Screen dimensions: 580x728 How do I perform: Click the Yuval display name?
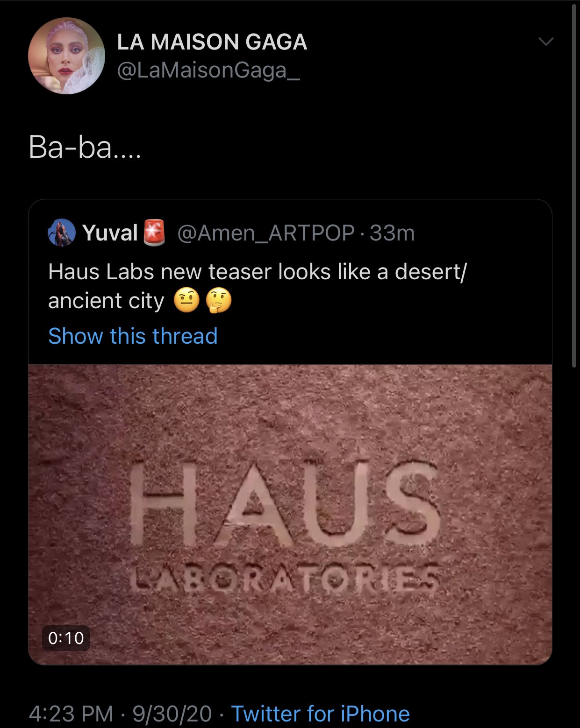coord(110,233)
